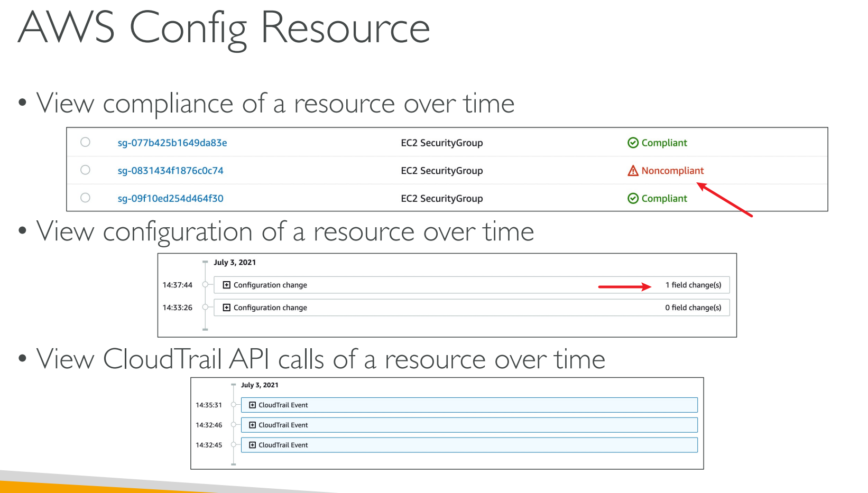
Task: Open security group sg-077b425b1649da83e link
Action: (172, 143)
